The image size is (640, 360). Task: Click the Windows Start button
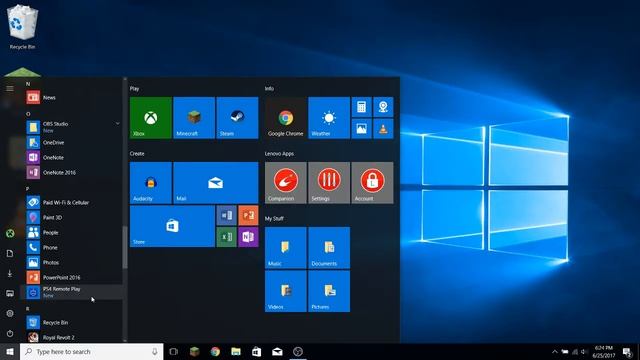(10, 351)
